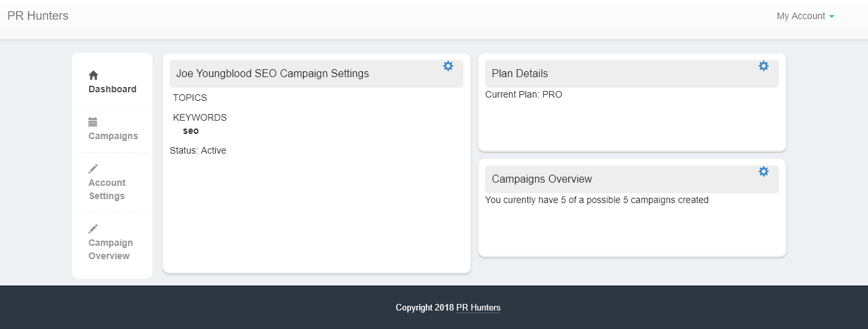Image resolution: width=868 pixels, height=329 pixels.
Task: Click the Plan Details panel heading
Action: [x=520, y=74]
